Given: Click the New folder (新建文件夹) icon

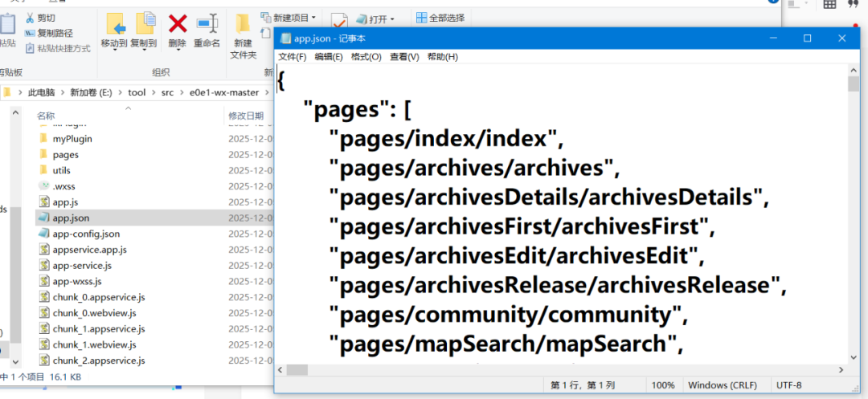Looking at the screenshot, I should 243,24.
